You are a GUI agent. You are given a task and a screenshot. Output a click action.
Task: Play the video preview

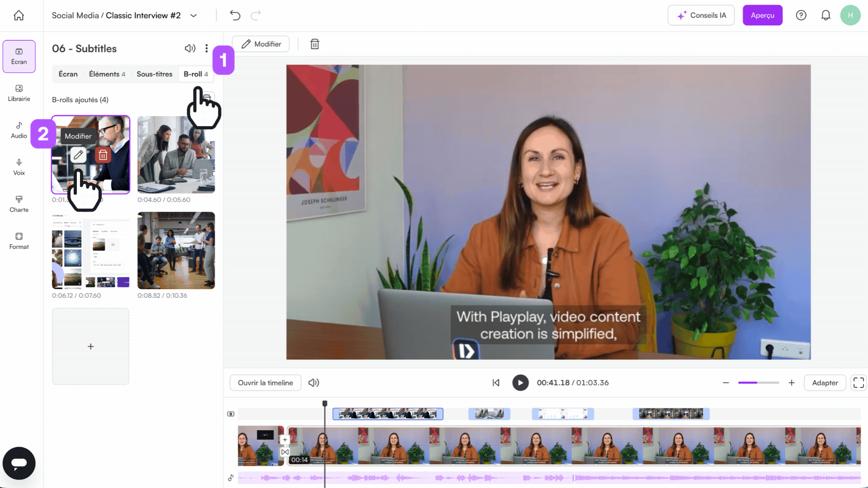520,383
